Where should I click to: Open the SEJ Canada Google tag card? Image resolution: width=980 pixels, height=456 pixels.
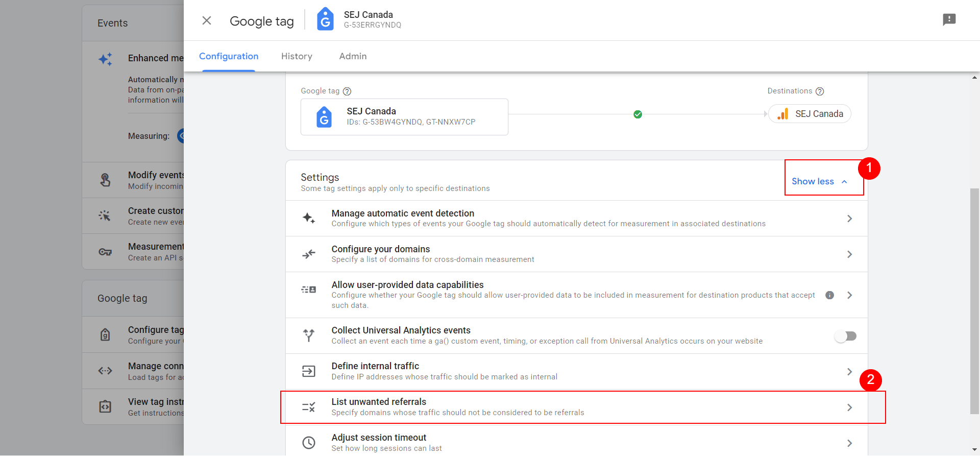click(404, 117)
